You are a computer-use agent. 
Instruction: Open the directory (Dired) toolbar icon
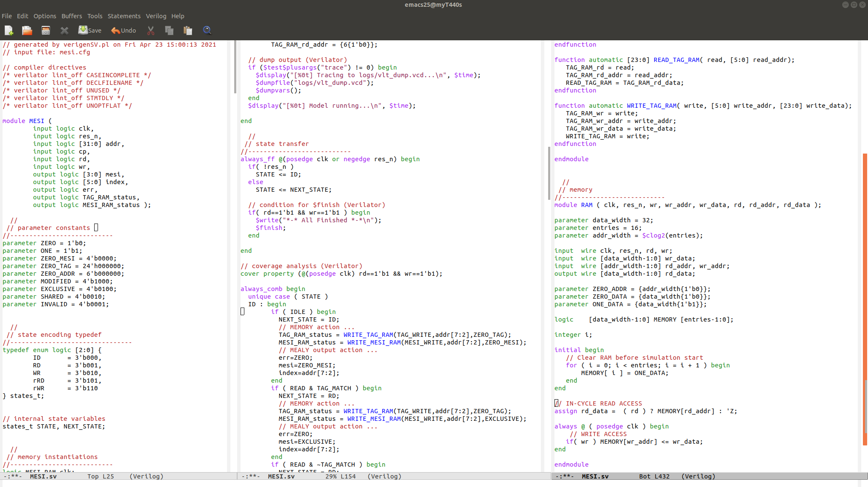coord(46,30)
